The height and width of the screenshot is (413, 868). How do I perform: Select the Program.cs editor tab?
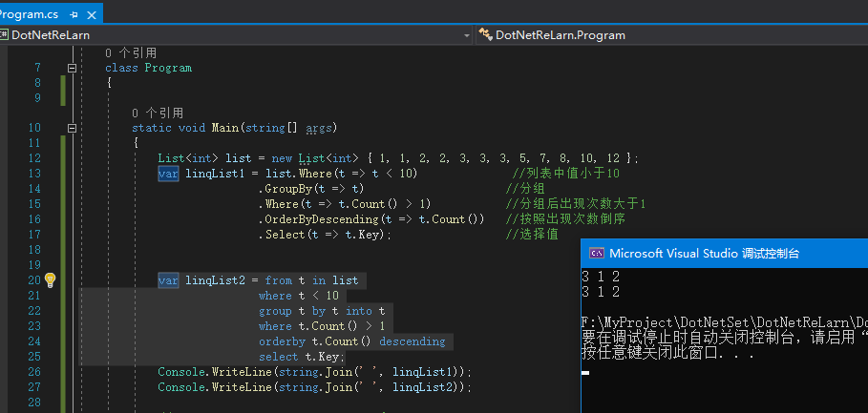coord(31,12)
